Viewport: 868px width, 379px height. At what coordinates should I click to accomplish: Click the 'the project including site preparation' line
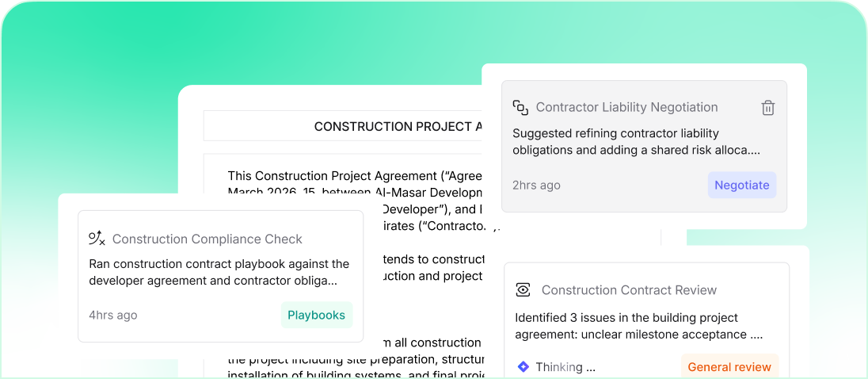(x=354, y=359)
